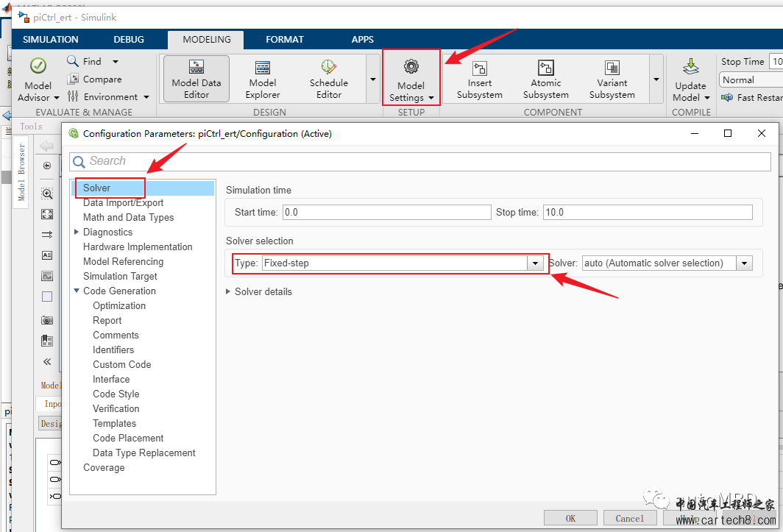Click the Fast Restart icon
This screenshot has height=532, width=783.
click(727, 97)
